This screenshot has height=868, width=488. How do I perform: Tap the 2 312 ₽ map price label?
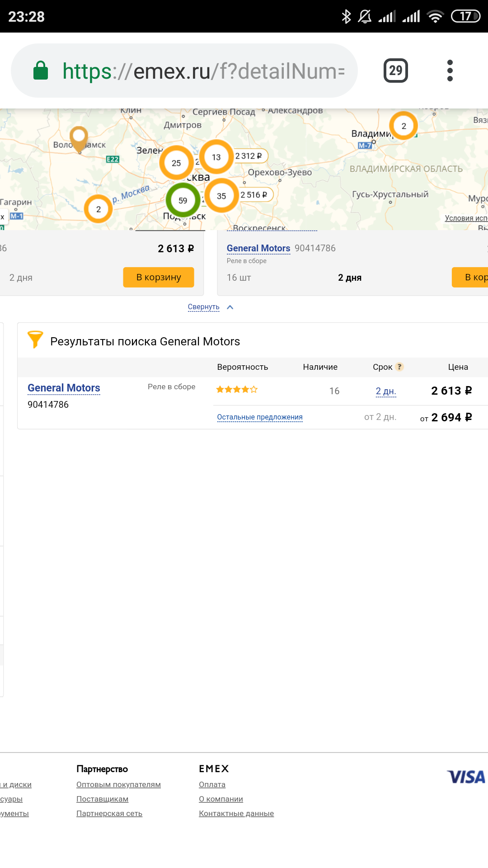pyautogui.click(x=249, y=156)
